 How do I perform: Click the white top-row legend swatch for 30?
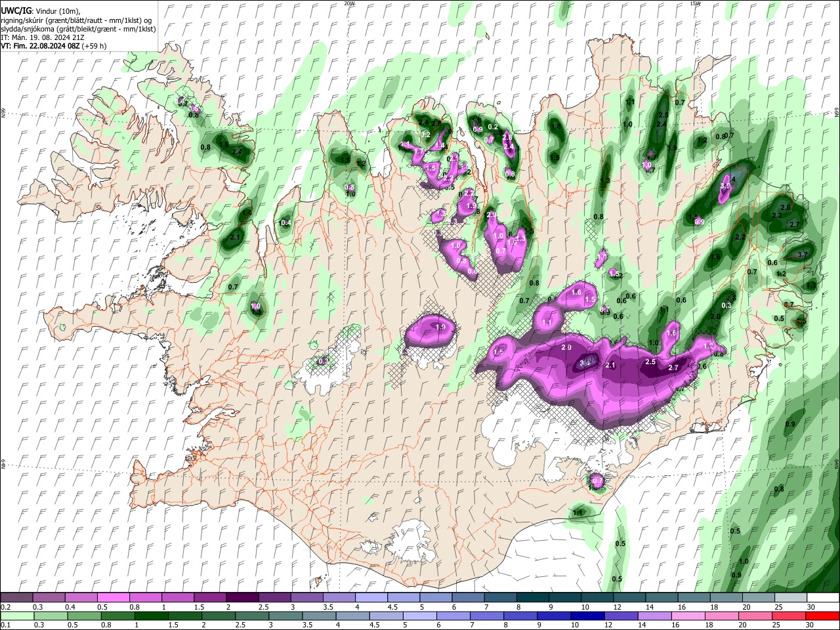point(823,598)
